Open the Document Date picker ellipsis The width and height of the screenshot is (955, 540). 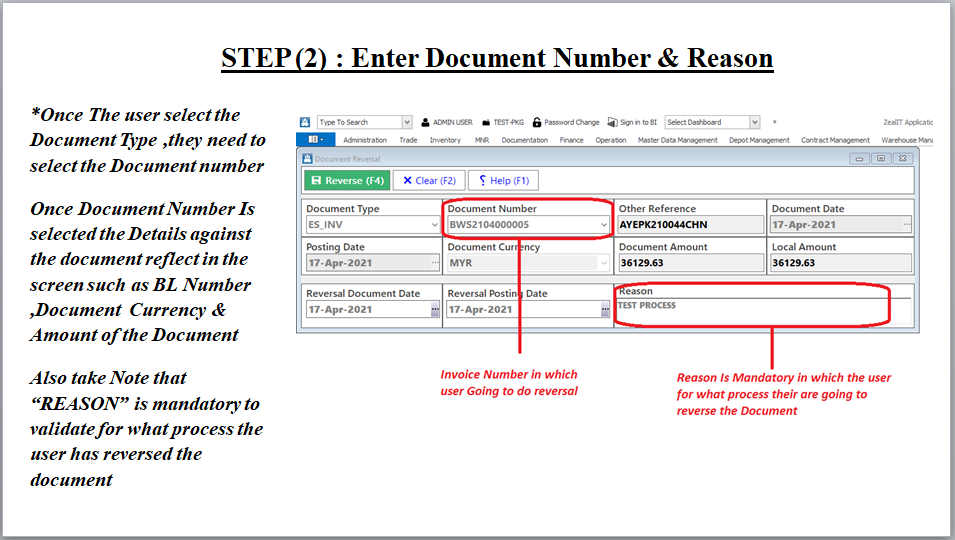907,225
